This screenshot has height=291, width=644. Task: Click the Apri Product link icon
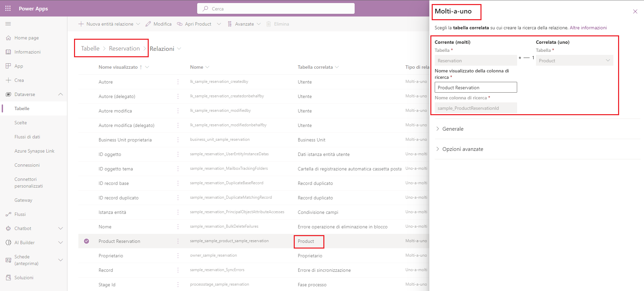(180, 24)
